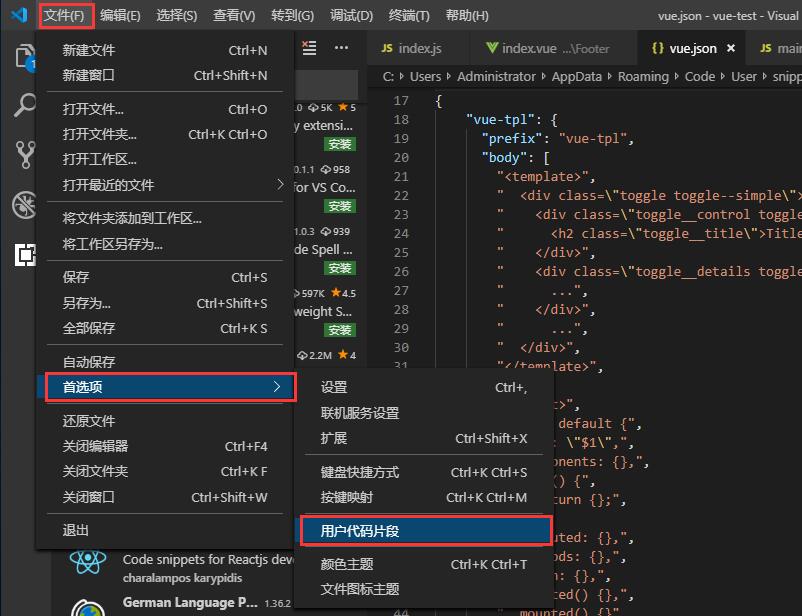This screenshot has height=616, width=802.
Task: Select 打开工作区... menu entry
Action: [x=165, y=159]
